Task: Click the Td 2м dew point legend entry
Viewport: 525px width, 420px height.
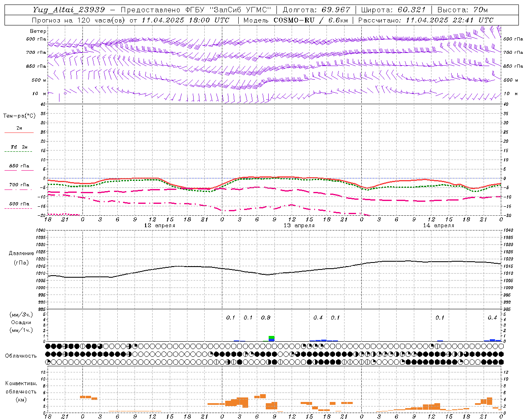Action: click(x=19, y=148)
